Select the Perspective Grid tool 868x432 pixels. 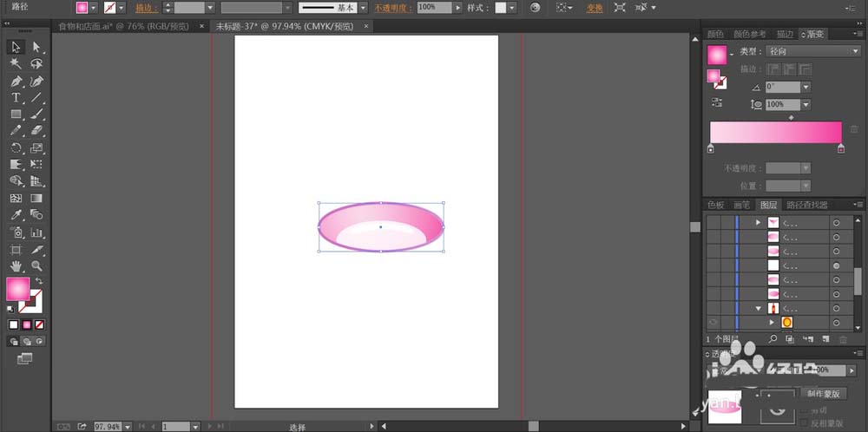[36, 181]
